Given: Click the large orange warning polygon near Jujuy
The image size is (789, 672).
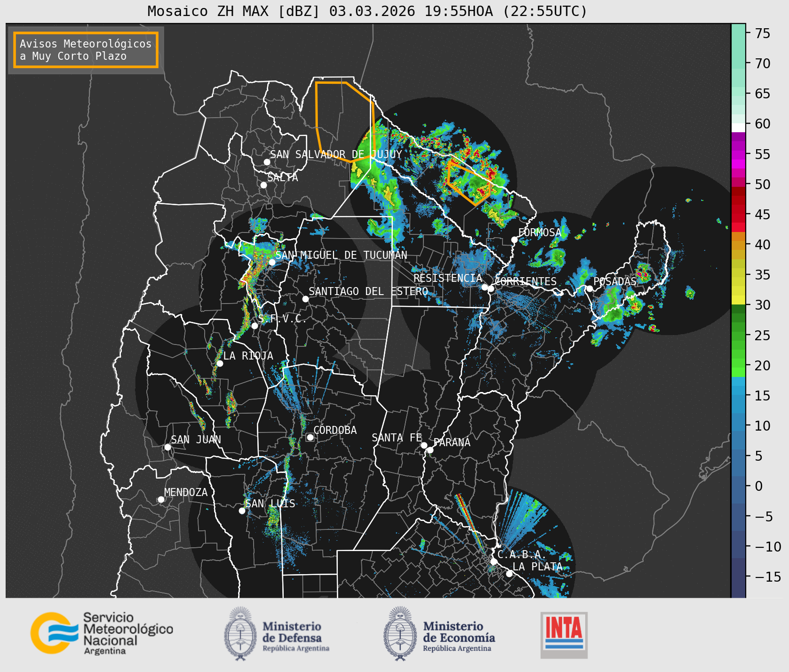Looking at the screenshot, I should (x=345, y=121).
